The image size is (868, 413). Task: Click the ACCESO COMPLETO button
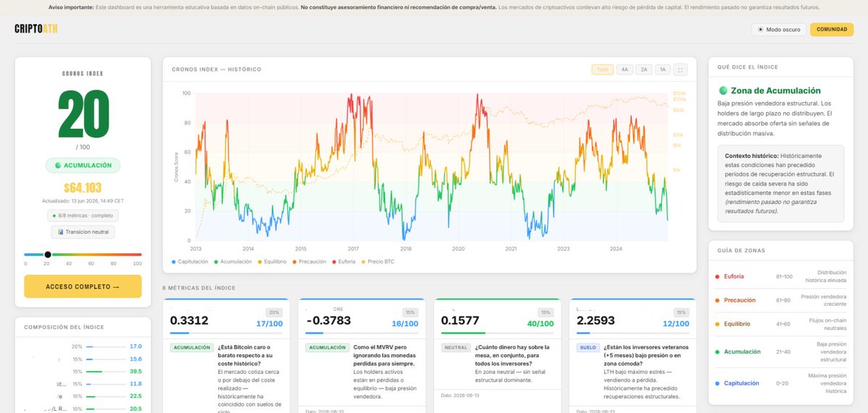(x=82, y=286)
